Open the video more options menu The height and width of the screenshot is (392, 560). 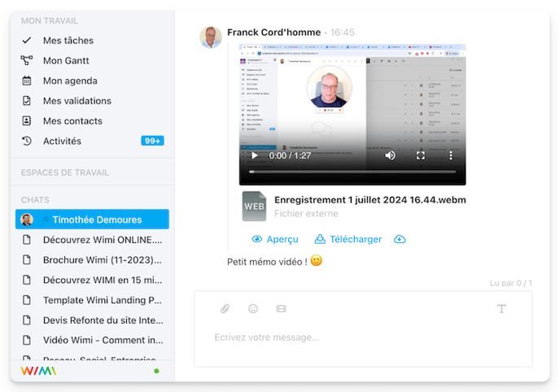tap(451, 155)
